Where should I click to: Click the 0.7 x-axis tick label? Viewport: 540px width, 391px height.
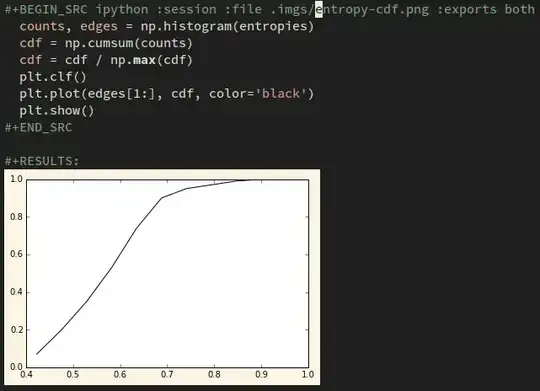pyautogui.click(x=167, y=374)
